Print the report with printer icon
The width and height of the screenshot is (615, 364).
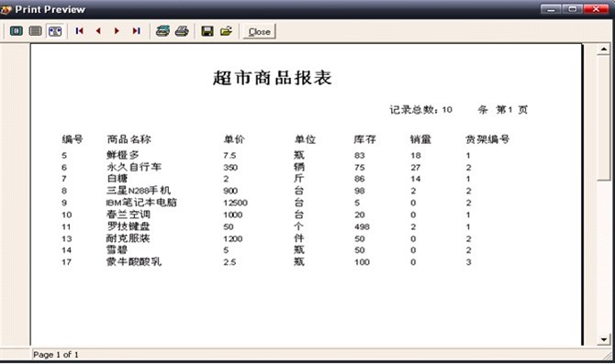182,31
